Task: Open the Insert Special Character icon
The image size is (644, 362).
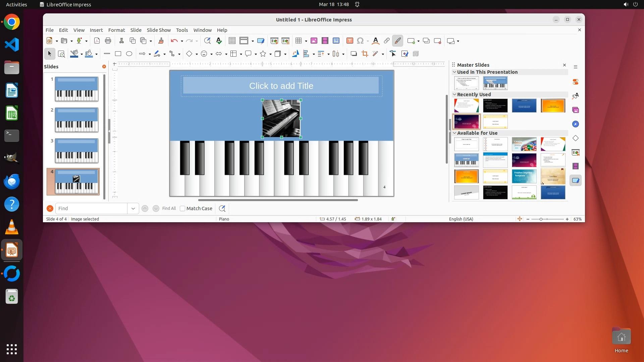Action: (360, 41)
